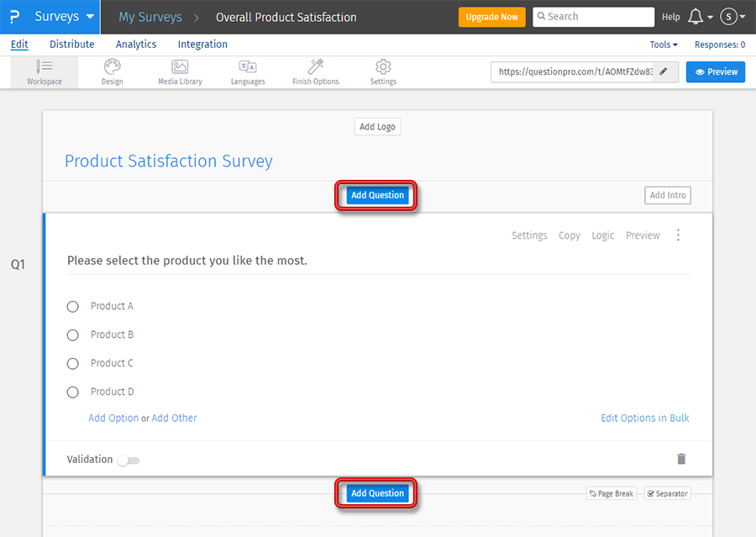
Task: Open the Media Library
Action: click(179, 71)
